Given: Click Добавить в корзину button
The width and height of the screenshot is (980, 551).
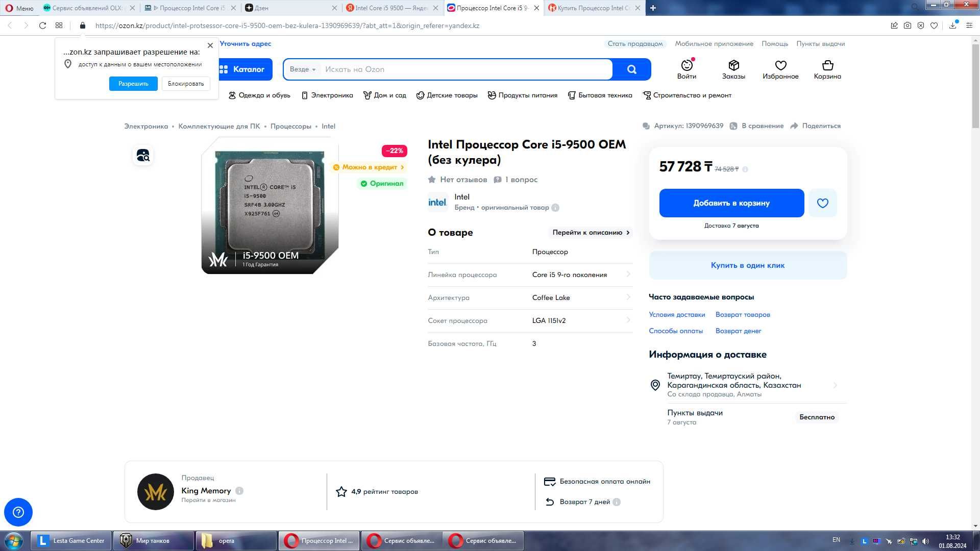Looking at the screenshot, I should [x=731, y=203].
